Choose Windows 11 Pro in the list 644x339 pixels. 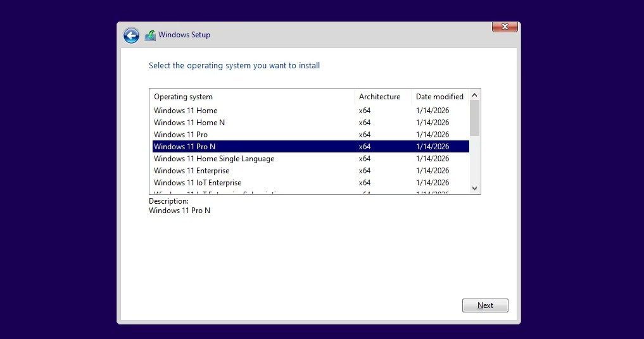pos(310,134)
